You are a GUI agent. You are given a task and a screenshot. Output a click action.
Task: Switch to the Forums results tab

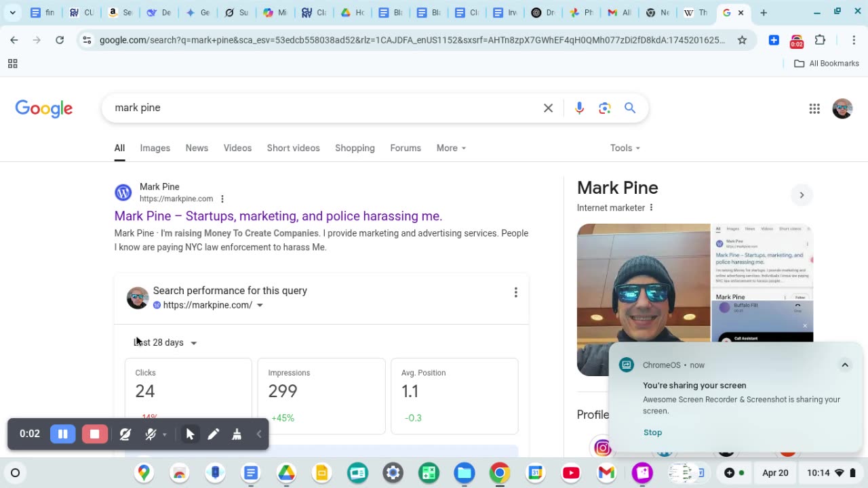(406, 148)
